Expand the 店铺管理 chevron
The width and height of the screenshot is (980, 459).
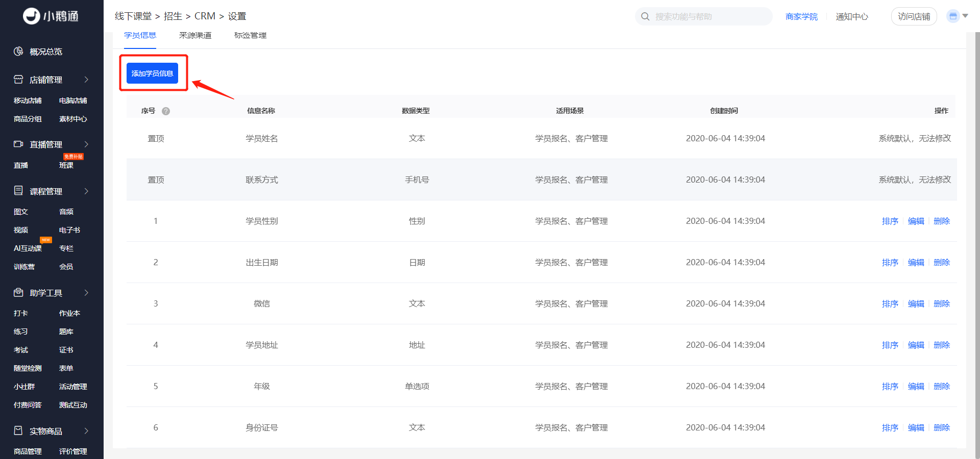tap(86, 80)
